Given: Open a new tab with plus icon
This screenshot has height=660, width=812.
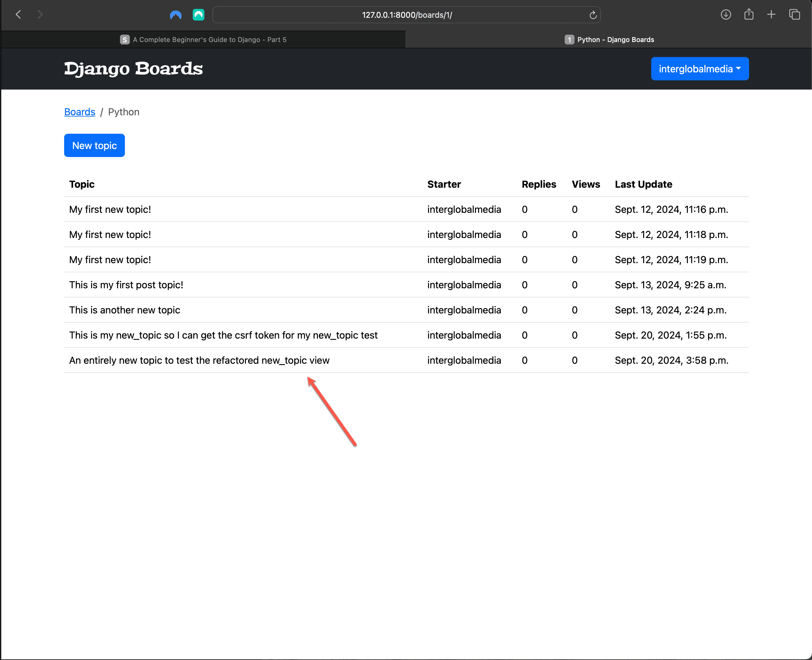Looking at the screenshot, I should [x=771, y=14].
